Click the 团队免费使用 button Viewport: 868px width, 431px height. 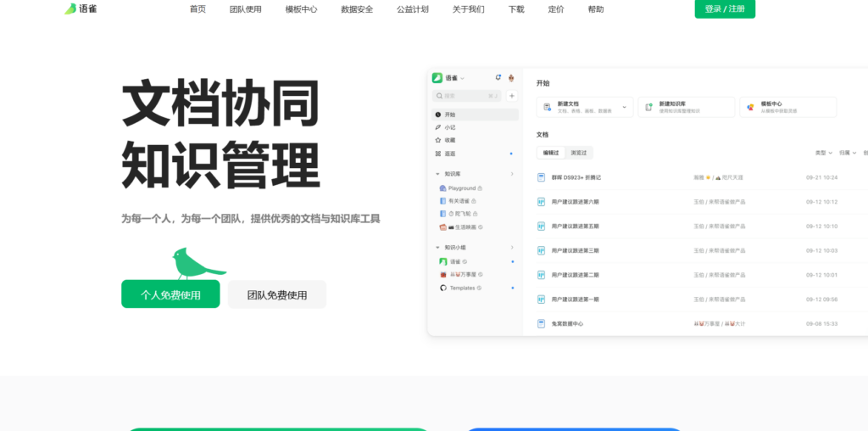coord(277,294)
